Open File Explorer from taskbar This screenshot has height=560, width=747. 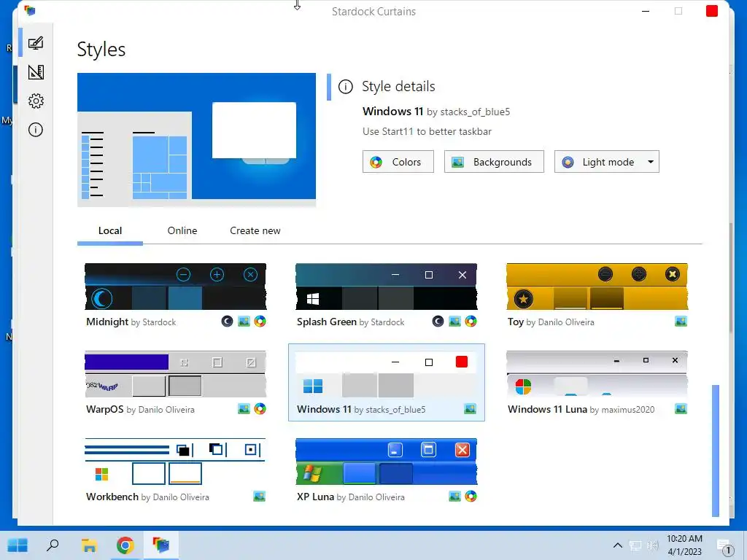coord(89,545)
